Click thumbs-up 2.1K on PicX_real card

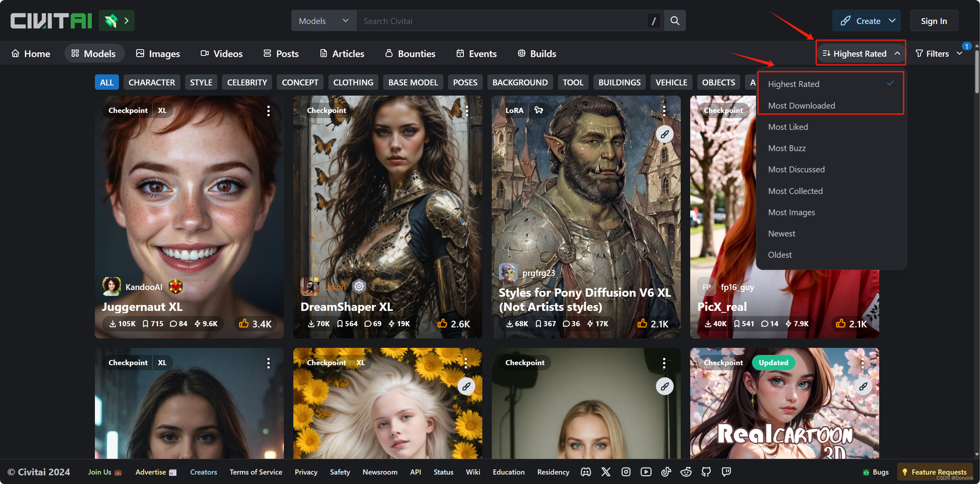[851, 324]
